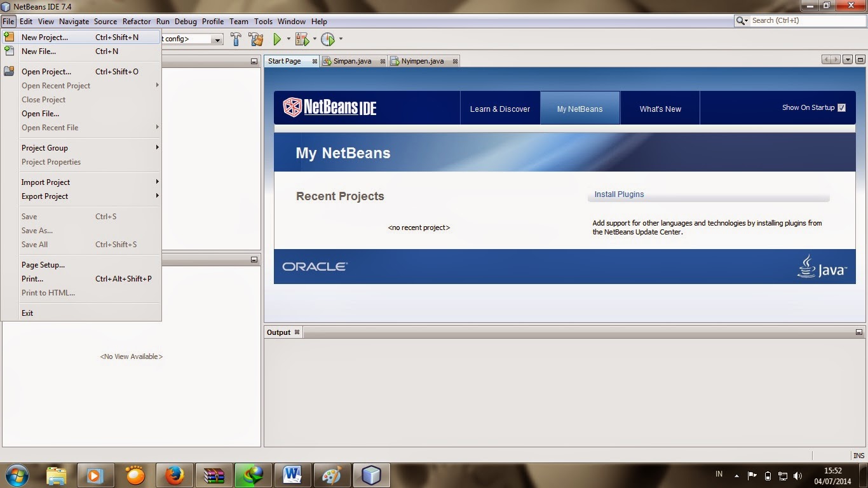Click the Oracle logo link
868x488 pixels.
tap(315, 267)
